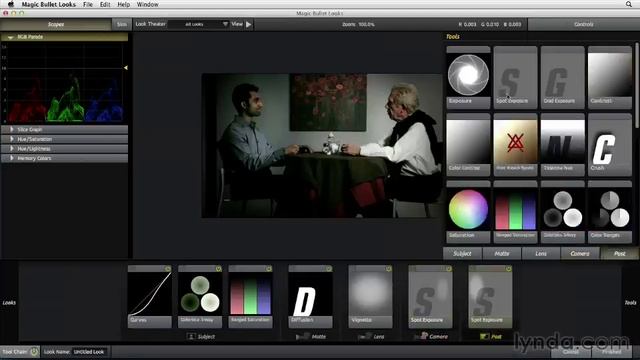The image size is (640, 360).
Task: Click the Tools panel vertical scrollbar
Action: click(x=637, y=86)
